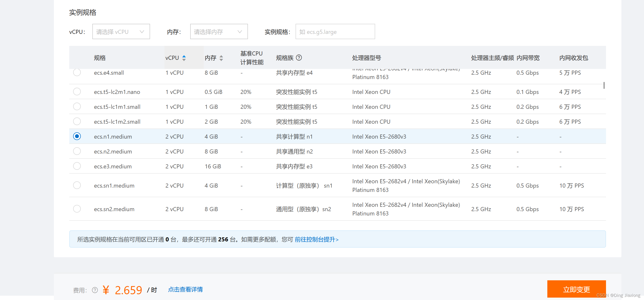Click the selected ecs.n1.medium radio button

coord(77,136)
